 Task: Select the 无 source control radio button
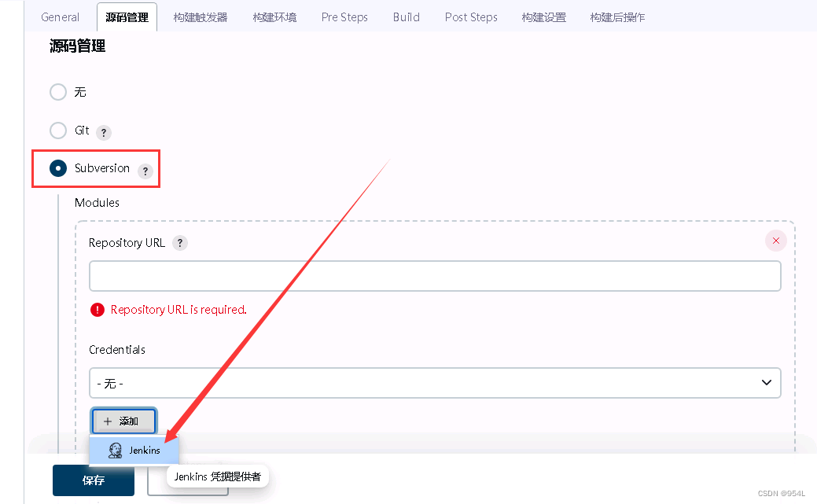tap(58, 92)
